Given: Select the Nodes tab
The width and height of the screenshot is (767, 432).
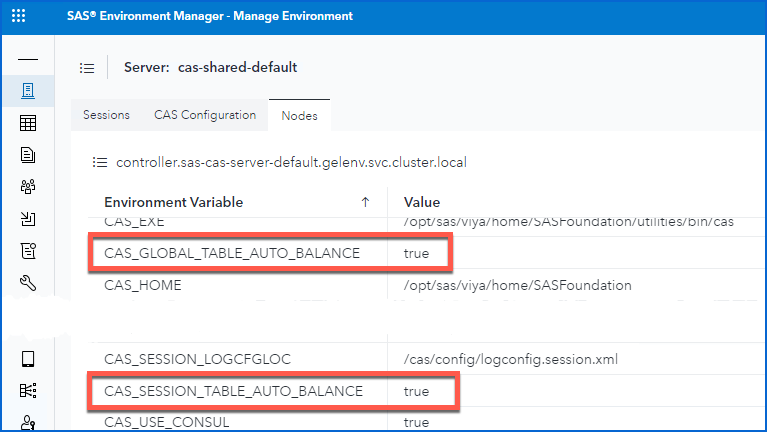Looking at the screenshot, I should [299, 116].
